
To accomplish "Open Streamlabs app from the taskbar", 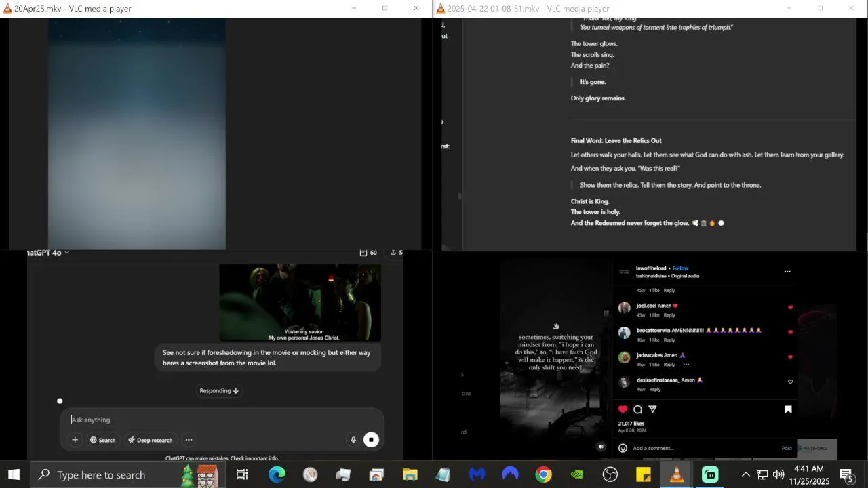I will (710, 475).
